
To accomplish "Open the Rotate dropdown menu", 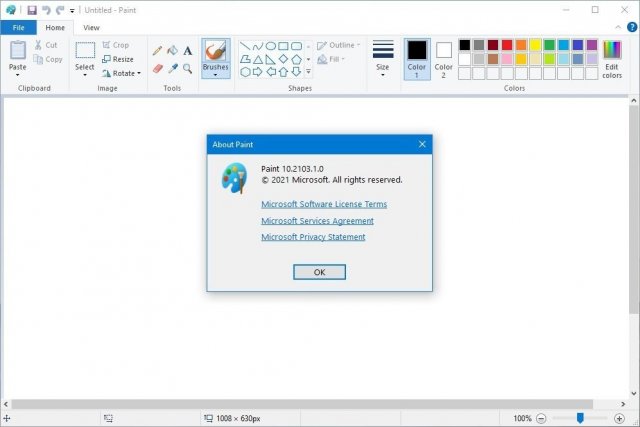I will [122, 73].
